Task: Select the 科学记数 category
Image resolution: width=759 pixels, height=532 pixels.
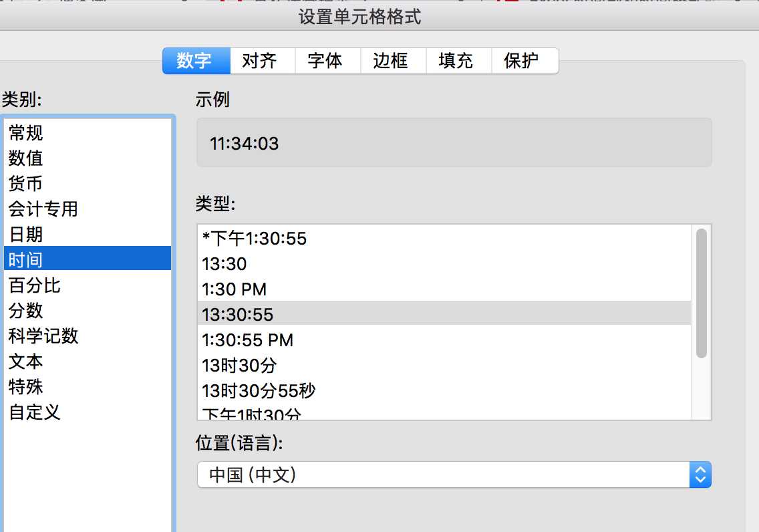Action: pyautogui.click(x=43, y=336)
